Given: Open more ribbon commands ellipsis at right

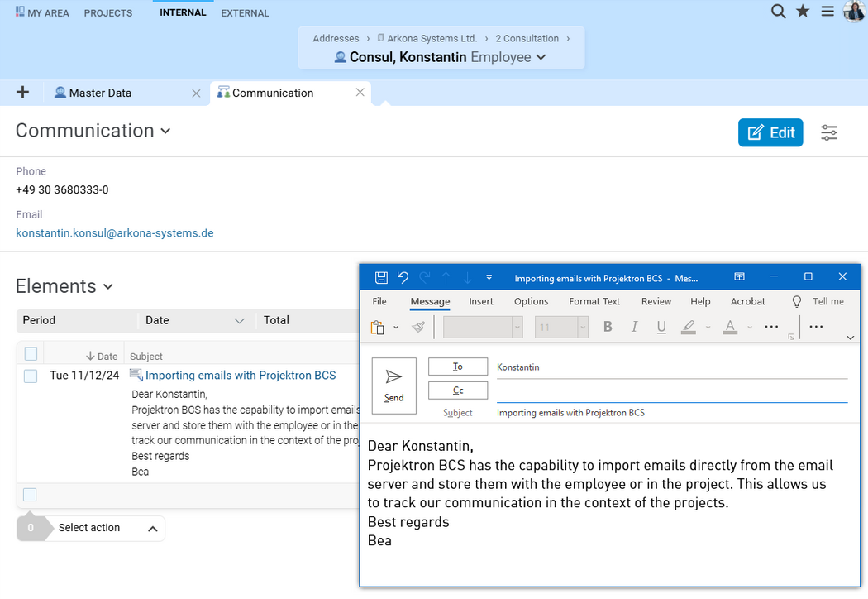Looking at the screenshot, I should coord(816,327).
